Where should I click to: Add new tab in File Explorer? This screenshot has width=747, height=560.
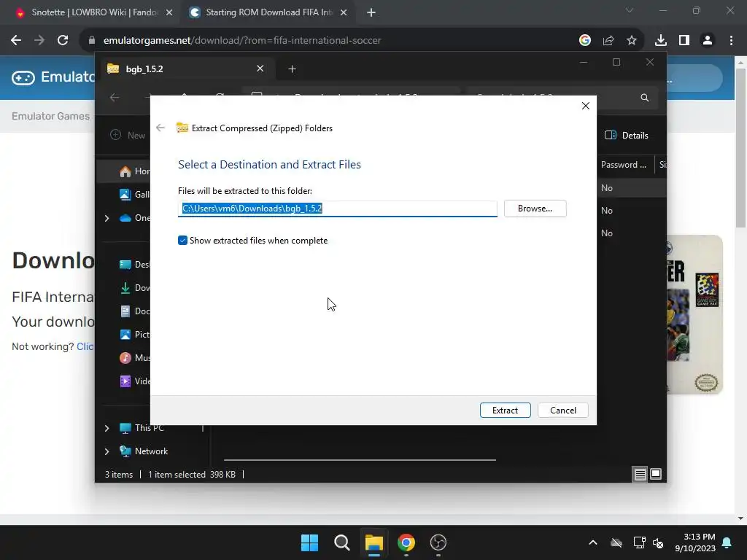click(x=292, y=69)
